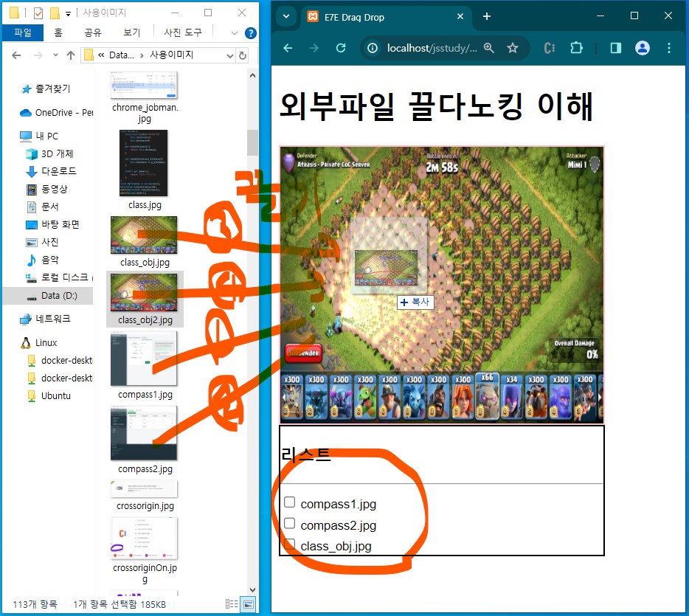Image resolution: width=689 pixels, height=616 pixels.
Task: Open Explorer help with the question mark icon
Action: tap(251, 33)
